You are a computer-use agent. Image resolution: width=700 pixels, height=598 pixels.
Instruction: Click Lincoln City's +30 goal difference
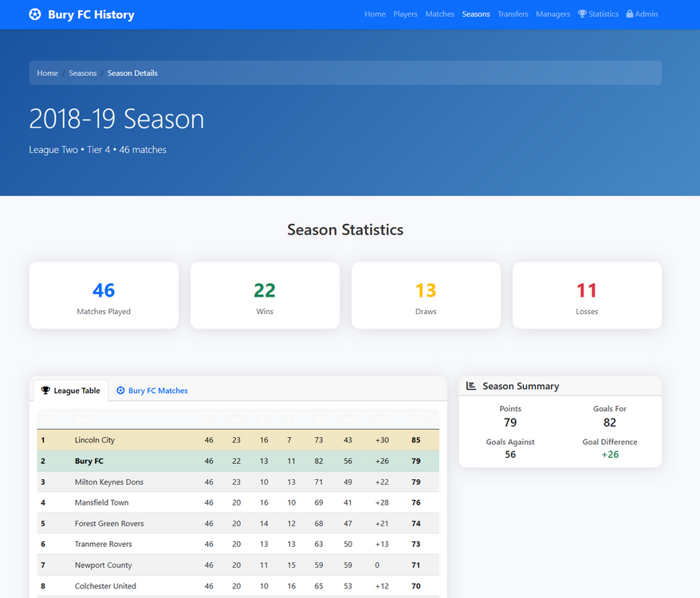382,440
